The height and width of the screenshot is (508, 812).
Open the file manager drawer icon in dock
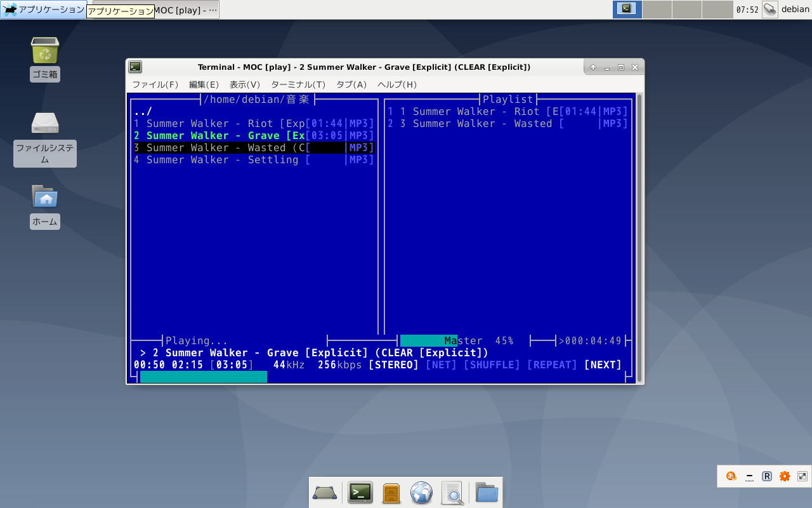tap(391, 493)
